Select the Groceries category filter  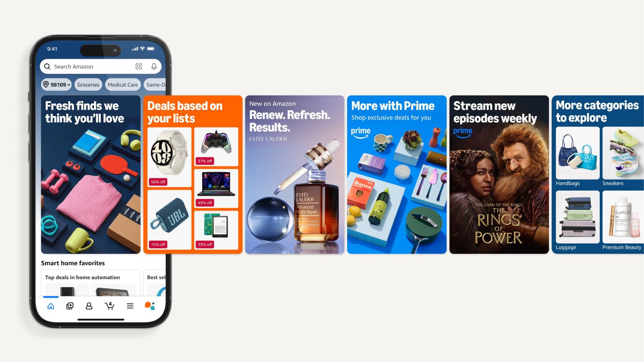(88, 84)
